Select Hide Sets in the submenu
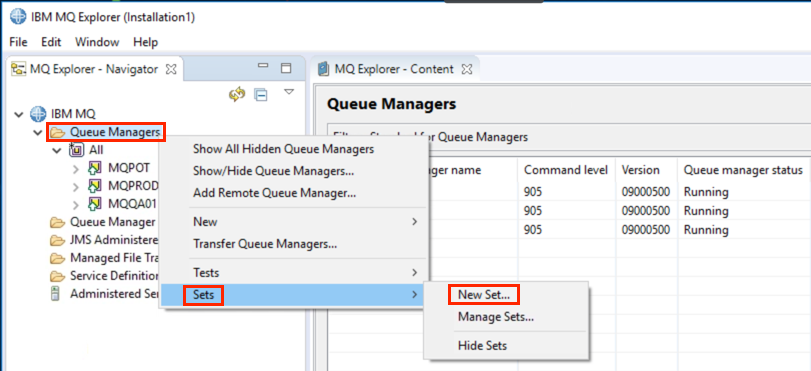Viewport: 811px width, 371px height. pyautogui.click(x=482, y=346)
